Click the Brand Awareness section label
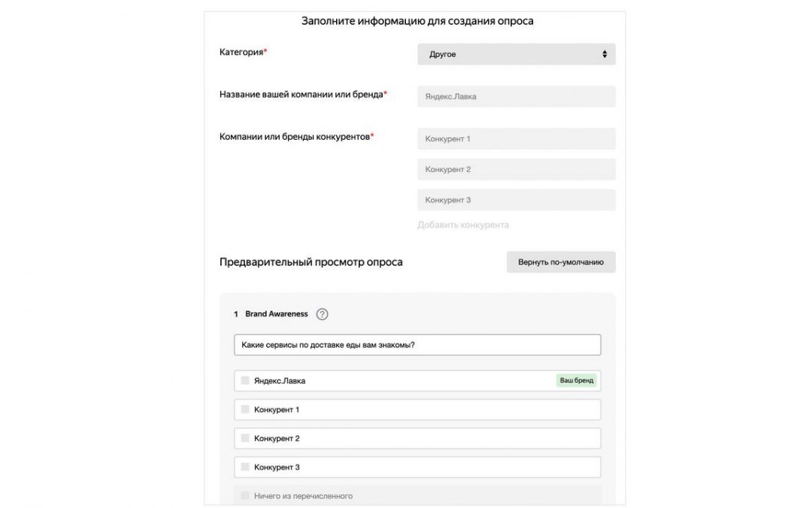The image size is (812, 508). 277,313
